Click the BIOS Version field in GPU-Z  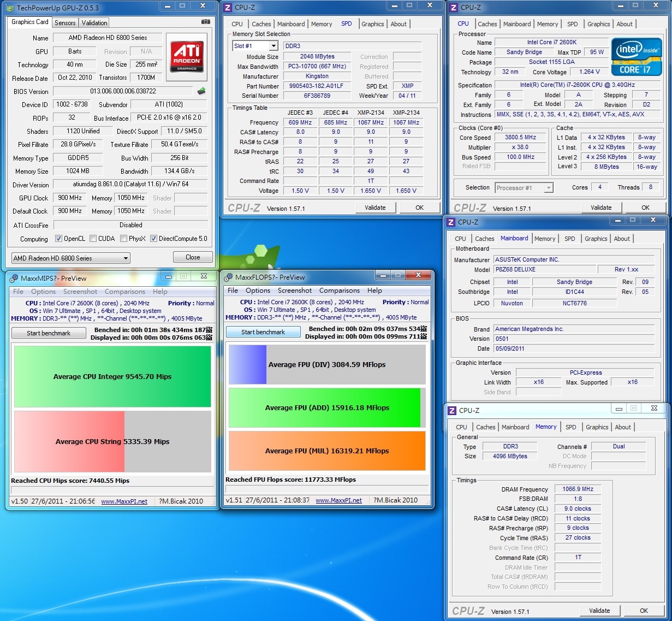pos(123,91)
